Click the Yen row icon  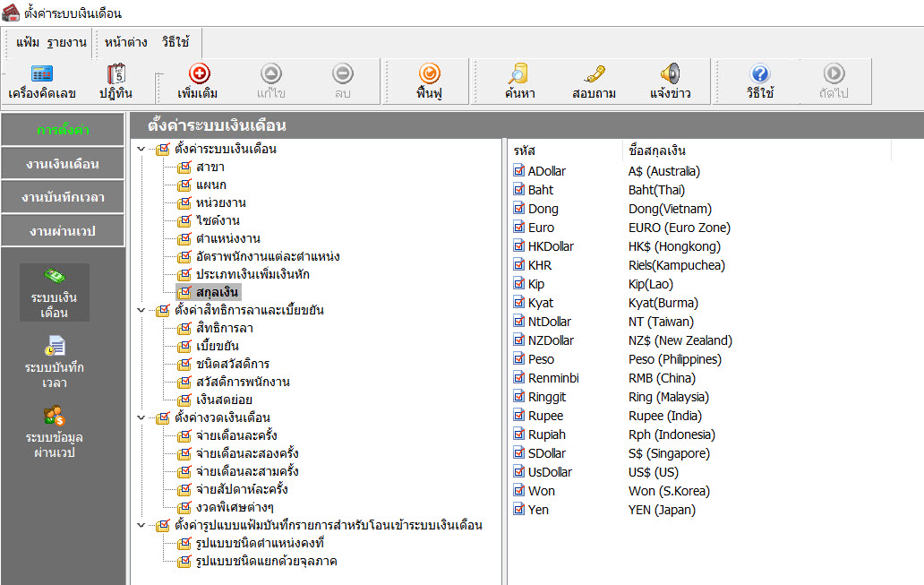[x=518, y=510]
